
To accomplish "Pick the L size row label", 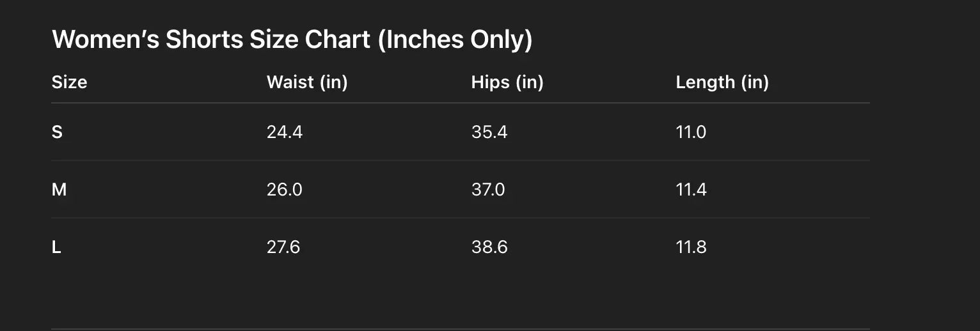I will (56, 247).
